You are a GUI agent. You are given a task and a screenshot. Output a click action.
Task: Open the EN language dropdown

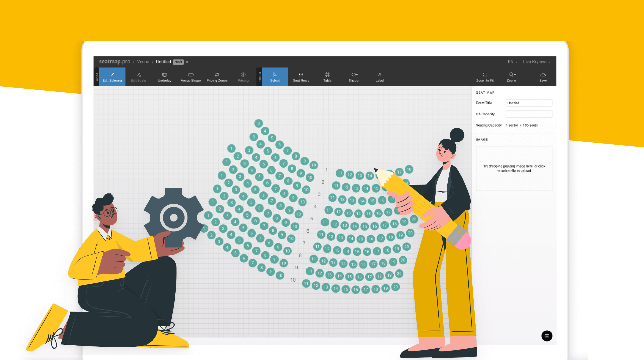pos(512,62)
